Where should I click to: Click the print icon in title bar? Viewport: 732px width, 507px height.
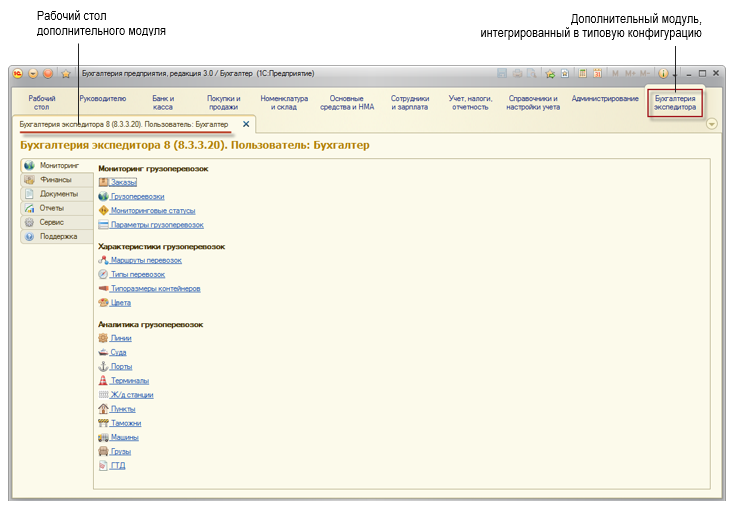[517, 73]
